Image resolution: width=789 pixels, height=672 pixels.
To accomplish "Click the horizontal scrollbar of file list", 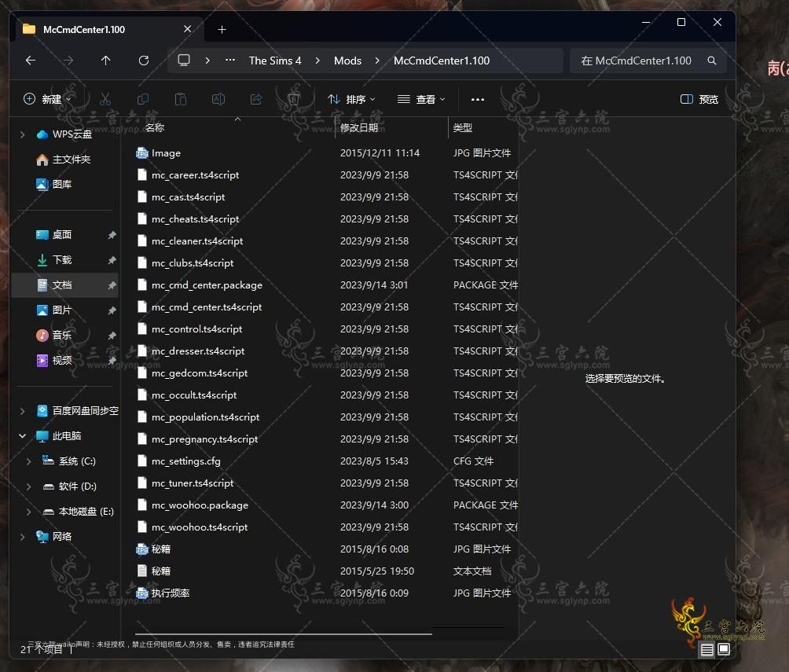I will tap(283, 633).
